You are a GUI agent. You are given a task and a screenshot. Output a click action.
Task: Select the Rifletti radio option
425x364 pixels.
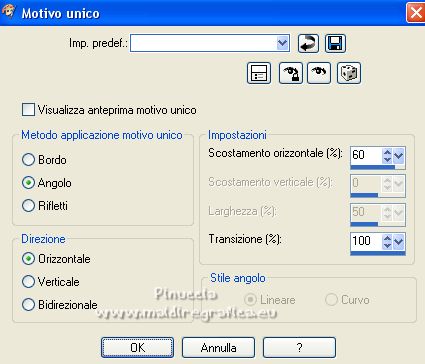(28, 206)
